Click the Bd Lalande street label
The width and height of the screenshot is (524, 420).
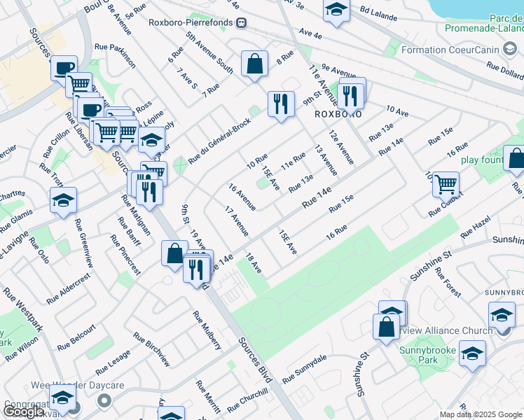(x=378, y=13)
